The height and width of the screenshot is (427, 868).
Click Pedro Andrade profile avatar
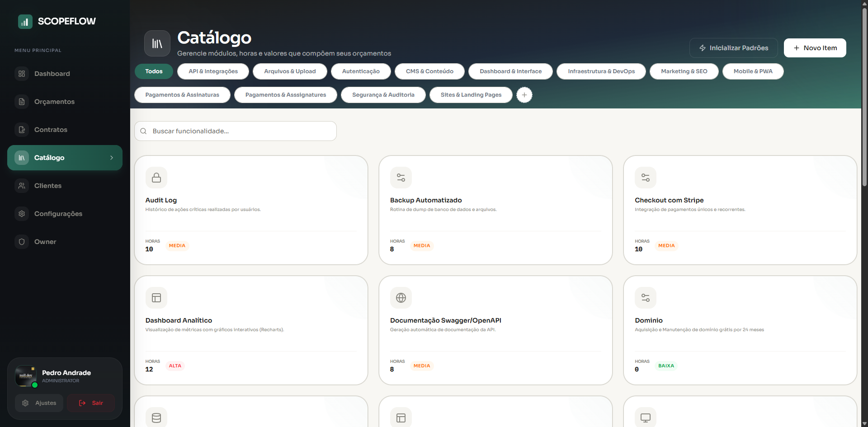point(26,376)
